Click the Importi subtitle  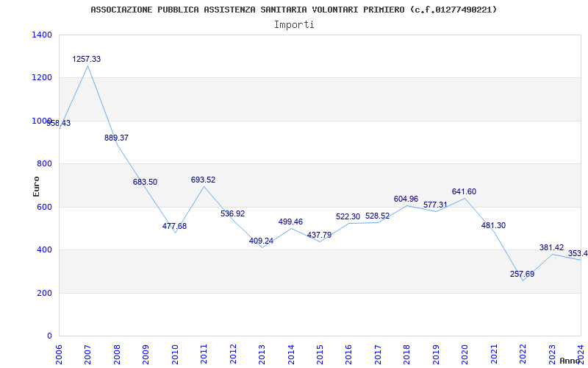pos(294,25)
